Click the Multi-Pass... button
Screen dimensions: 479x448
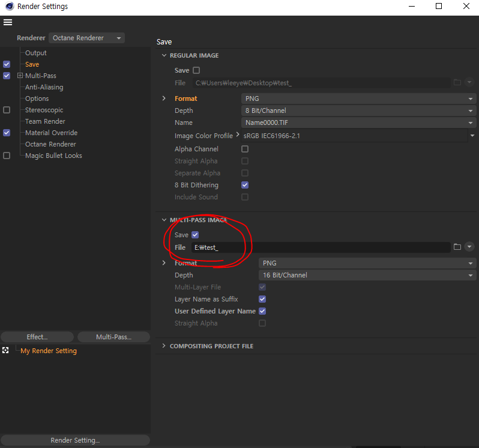click(x=113, y=337)
